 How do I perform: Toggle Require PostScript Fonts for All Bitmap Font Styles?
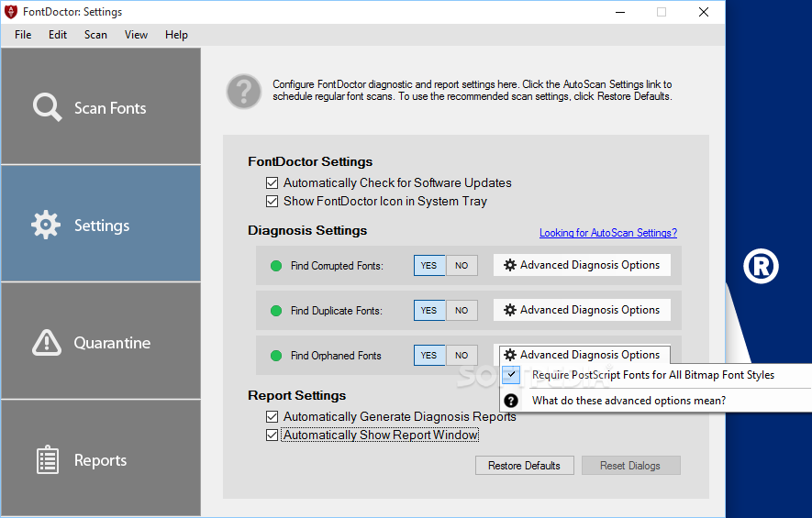655,375
